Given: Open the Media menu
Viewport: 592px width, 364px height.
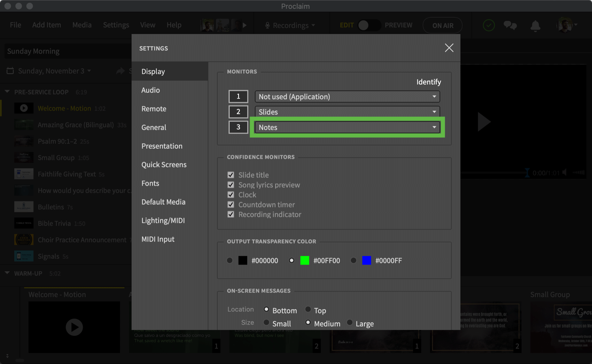Looking at the screenshot, I should click(x=82, y=25).
